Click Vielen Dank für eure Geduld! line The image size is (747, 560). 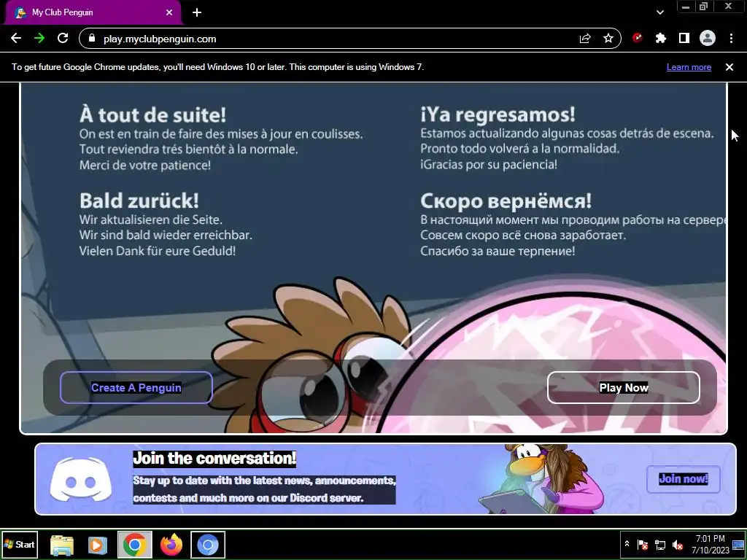coord(158,251)
